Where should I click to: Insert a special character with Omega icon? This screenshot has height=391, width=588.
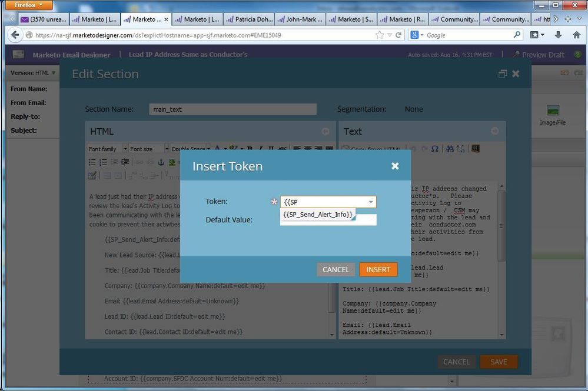(x=434, y=149)
